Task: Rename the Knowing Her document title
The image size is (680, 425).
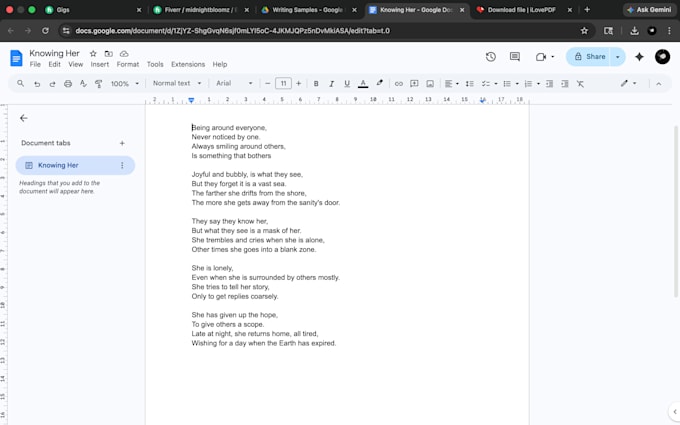Action: pyautogui.click(x=54, y=53)
